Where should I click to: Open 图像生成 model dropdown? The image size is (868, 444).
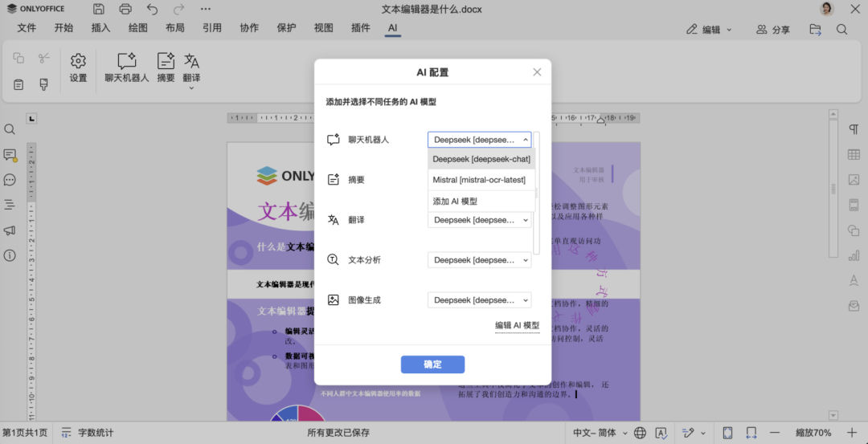point(479,299)
